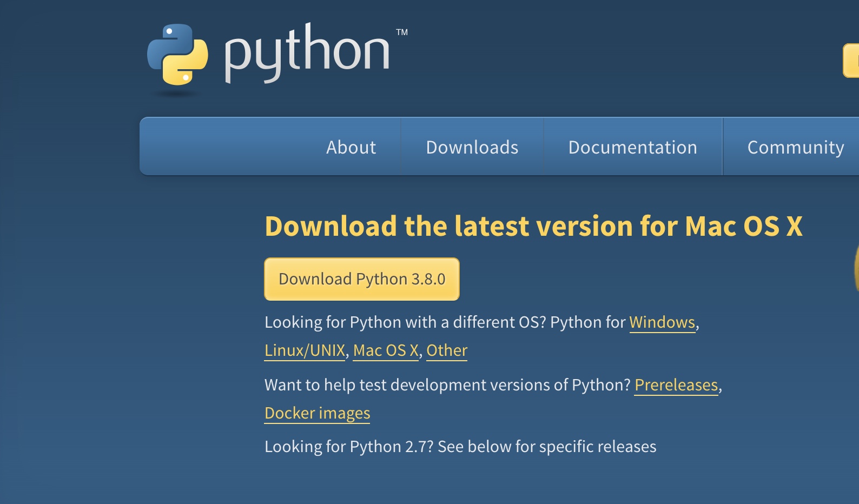Open the Prereleases link
This screenshot has width=859, height=504.
pyautogui.click(x=676, y=385)
